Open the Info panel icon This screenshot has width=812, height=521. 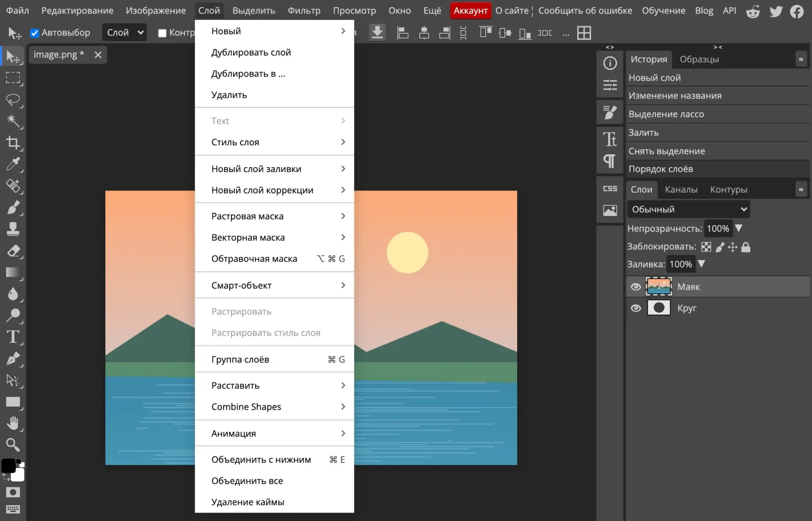[610, 63]
